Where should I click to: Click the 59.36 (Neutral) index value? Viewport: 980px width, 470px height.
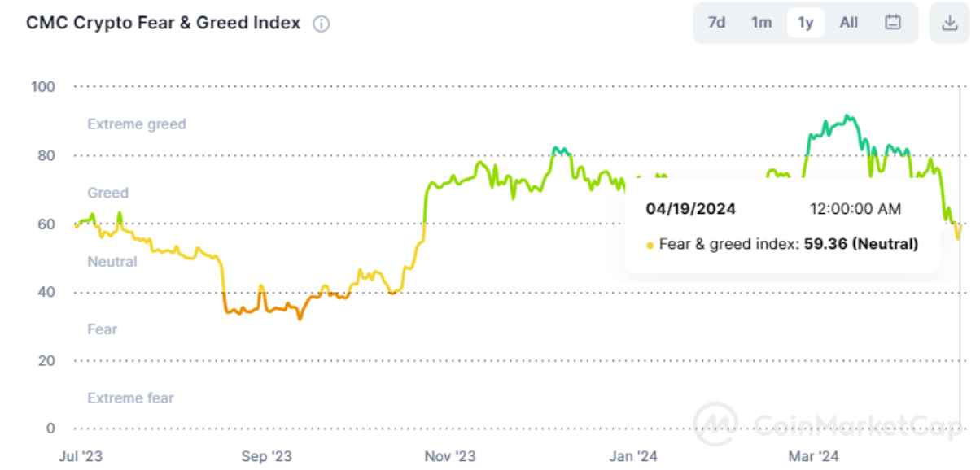(861, 243)
